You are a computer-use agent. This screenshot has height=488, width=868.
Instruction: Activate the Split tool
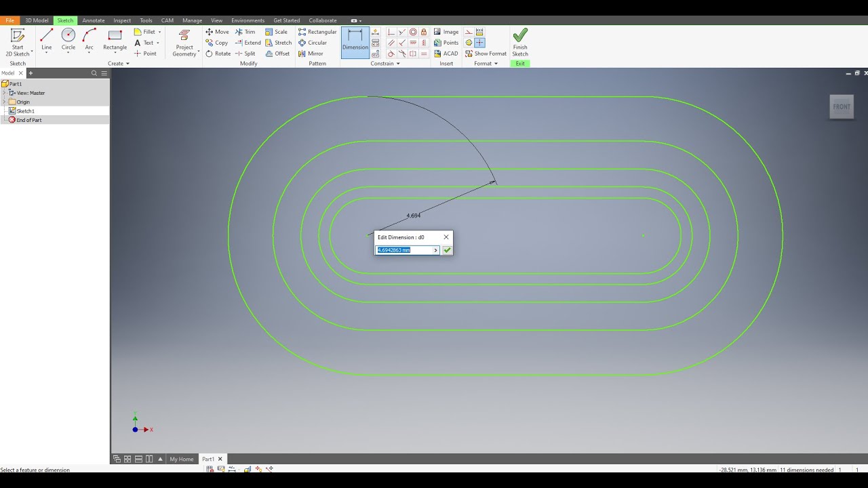pyautogui.click(x=245, y=54)
